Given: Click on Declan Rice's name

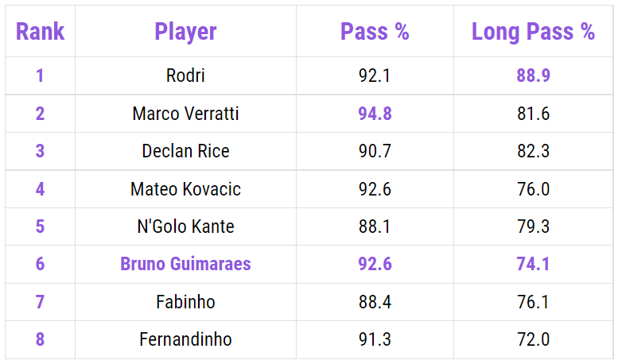Looking at the screenshot, I should pos(185,151).
